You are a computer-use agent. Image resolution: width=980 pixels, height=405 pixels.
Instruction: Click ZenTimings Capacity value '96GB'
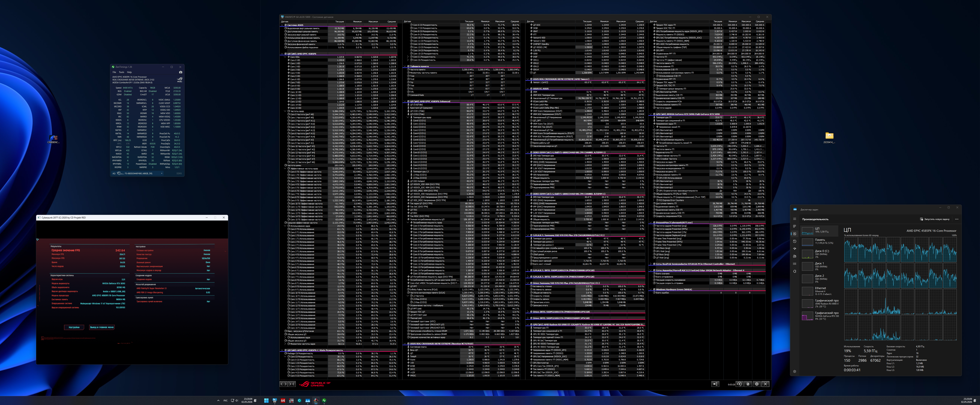point(153,88)
